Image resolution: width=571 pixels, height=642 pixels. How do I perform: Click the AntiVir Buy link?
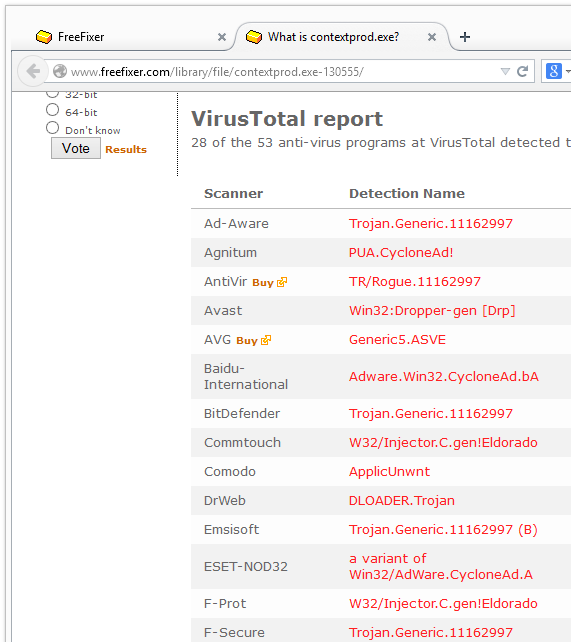coord(263,283)
